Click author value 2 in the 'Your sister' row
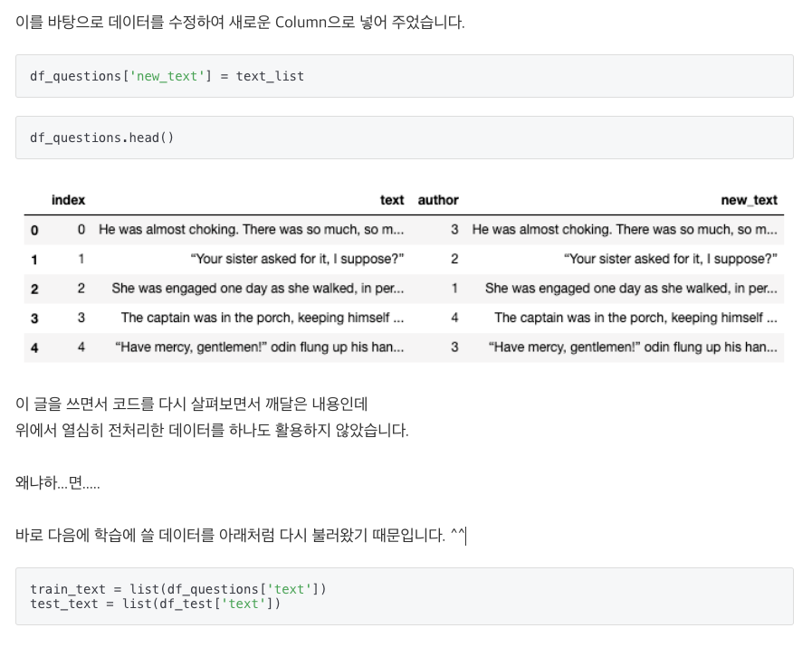Image resolution: width=812 pixels, height=647 pixels. click(x=454, y=259)
